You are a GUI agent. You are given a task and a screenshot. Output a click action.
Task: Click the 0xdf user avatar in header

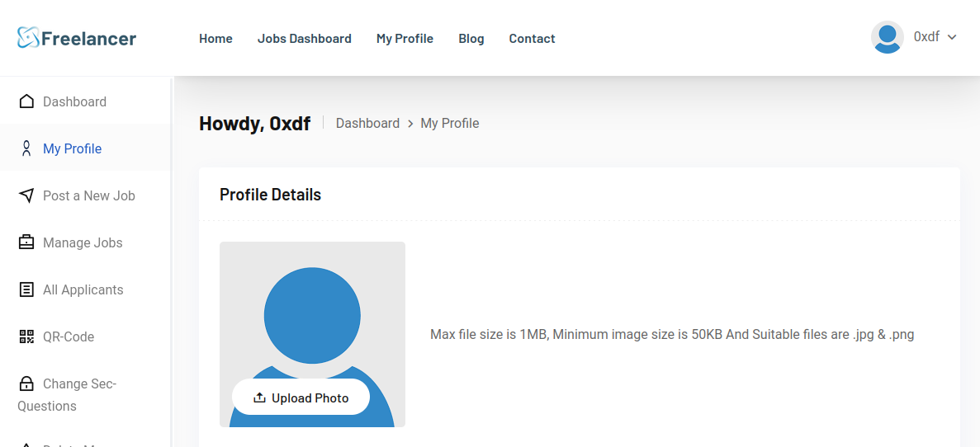[887, 37]
